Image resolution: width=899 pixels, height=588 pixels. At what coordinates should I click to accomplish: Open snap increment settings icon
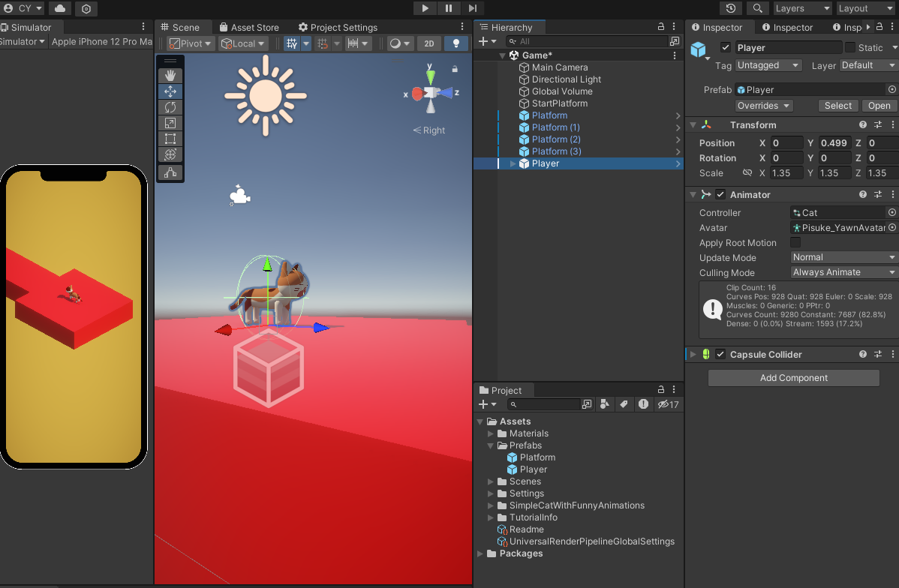(x=353, y=43)
